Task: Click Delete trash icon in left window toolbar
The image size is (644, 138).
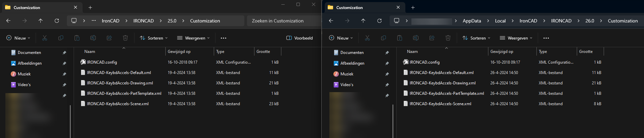Action: (125, 38)
